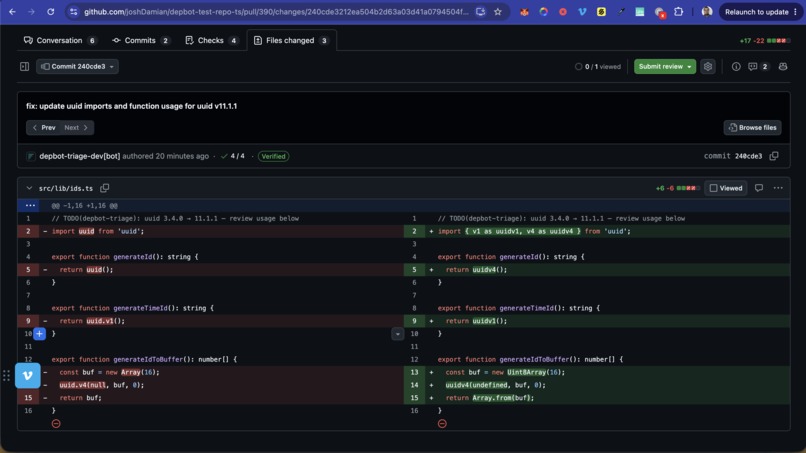Open the eyedropper color picker extension
This screenshot has width=806, height=453.
coord(621,12)
